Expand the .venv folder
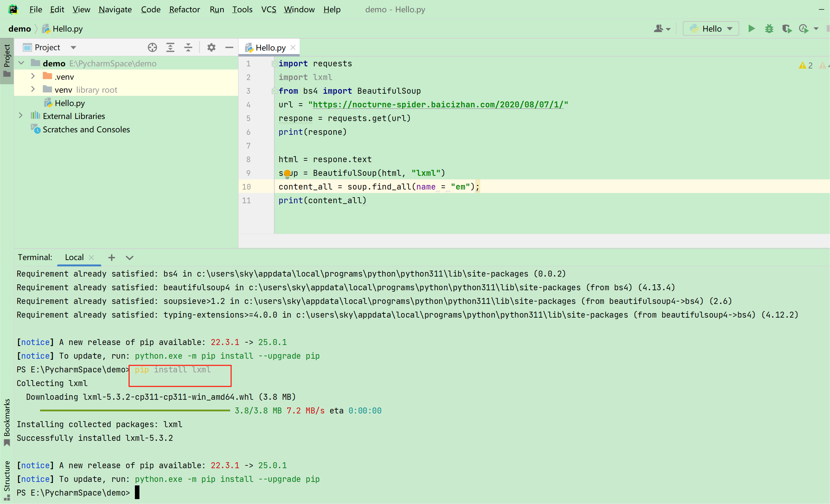This screenshot has height=504, width=830. pos(33,76)
